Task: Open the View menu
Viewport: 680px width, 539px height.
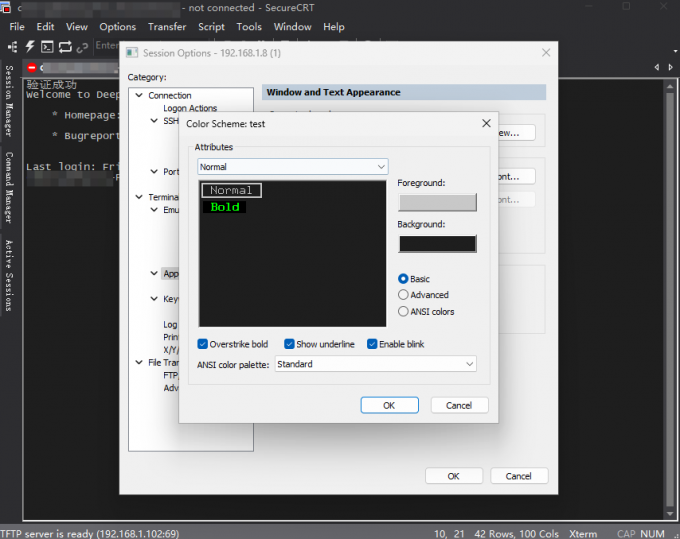Action: coord(77,26)
